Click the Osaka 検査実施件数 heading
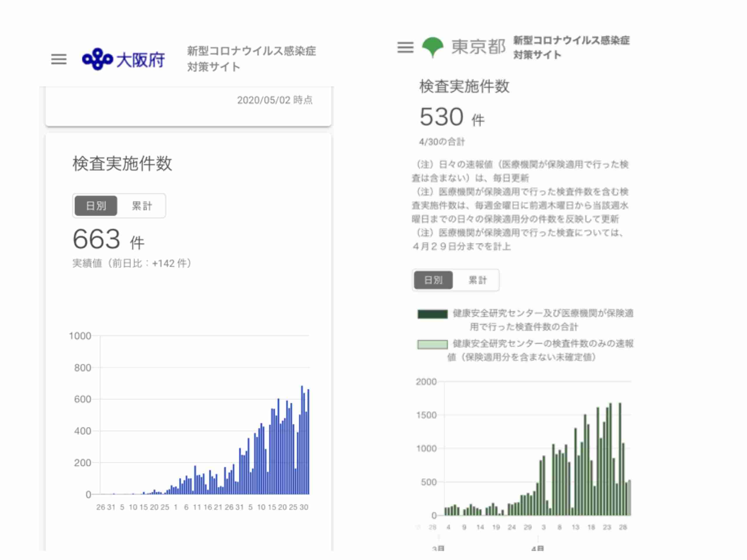Viewport: 747px width, 560px height. (x=122, y=163)
